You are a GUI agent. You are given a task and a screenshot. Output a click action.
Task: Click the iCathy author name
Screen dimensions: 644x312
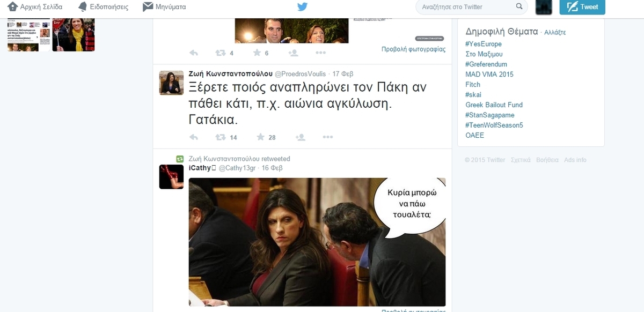pyautogui.click(x=202, y=168)
